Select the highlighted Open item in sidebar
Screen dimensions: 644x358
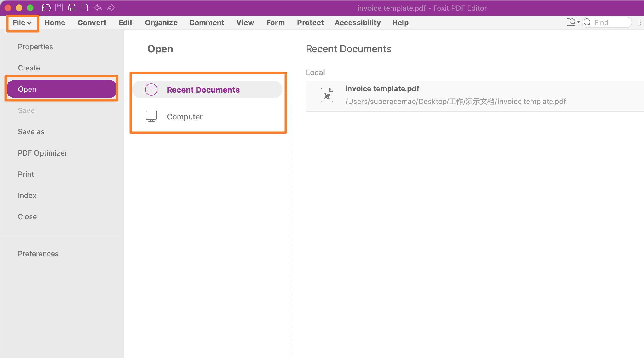(61, 89)
